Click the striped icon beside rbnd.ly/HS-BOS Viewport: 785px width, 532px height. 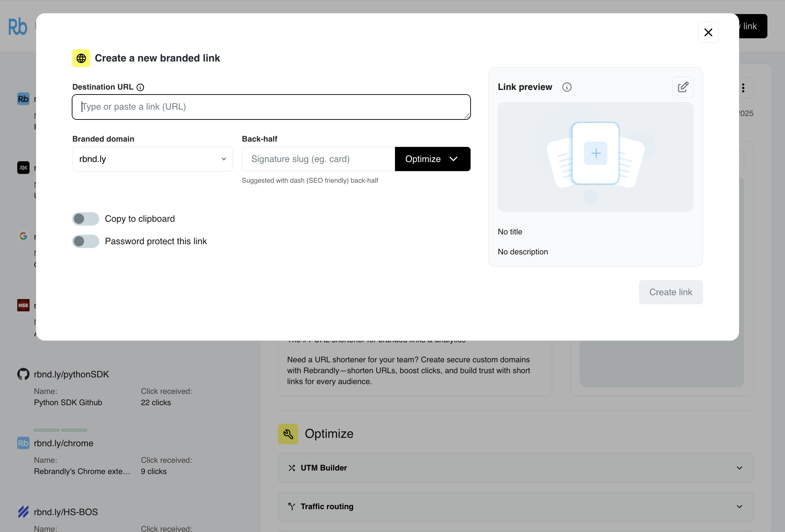[x=23, y=512]
